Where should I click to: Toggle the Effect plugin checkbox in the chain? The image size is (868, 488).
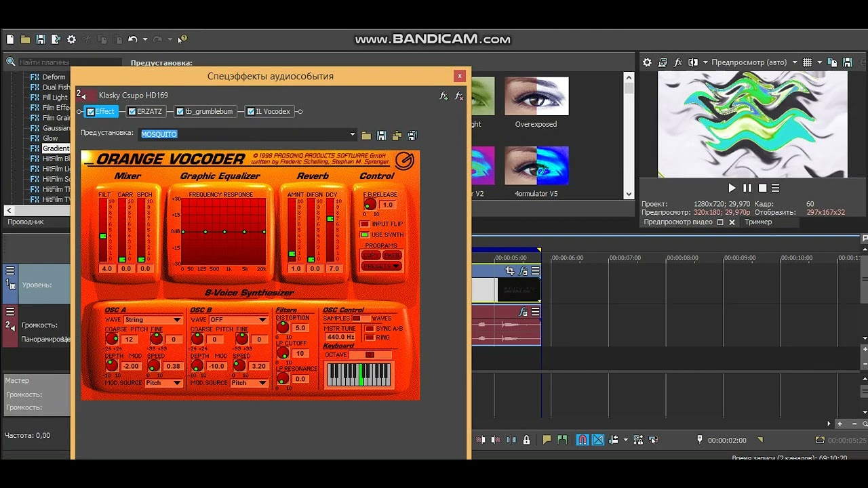91,112
